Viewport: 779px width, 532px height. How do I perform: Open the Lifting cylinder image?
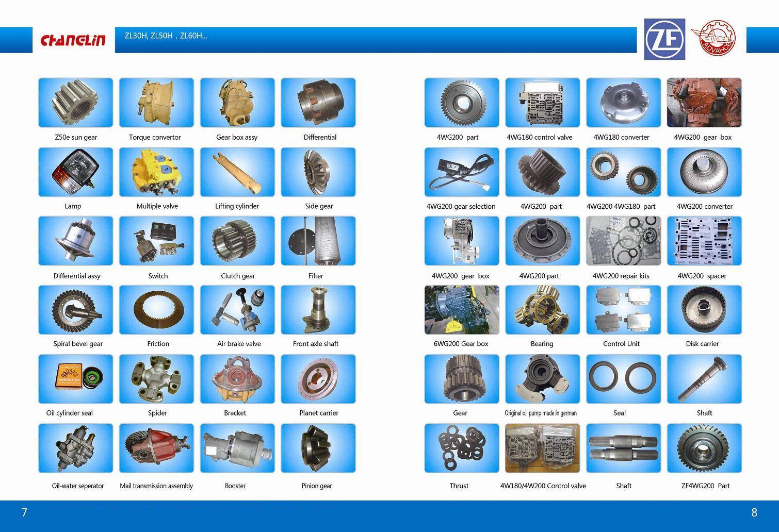pos(237,172)
